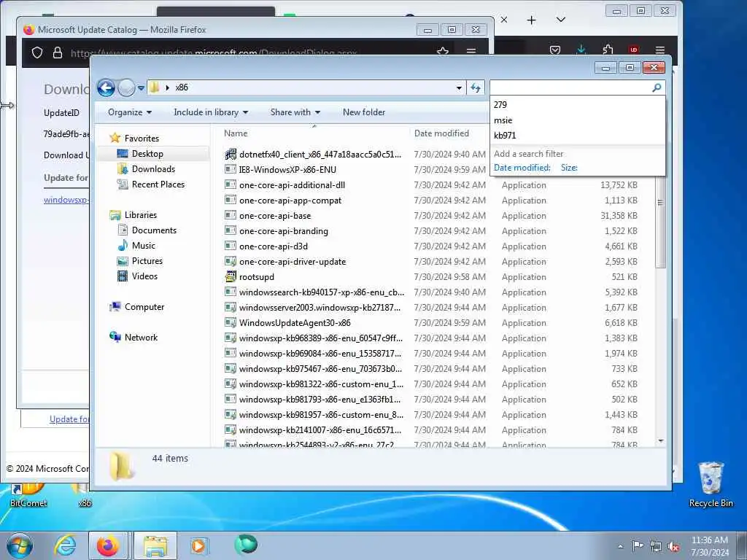Select the one-core-api-additional-dll file
The width and height of the screenshot is (747, 560).
pyautogui.click(x=292, y=184)
